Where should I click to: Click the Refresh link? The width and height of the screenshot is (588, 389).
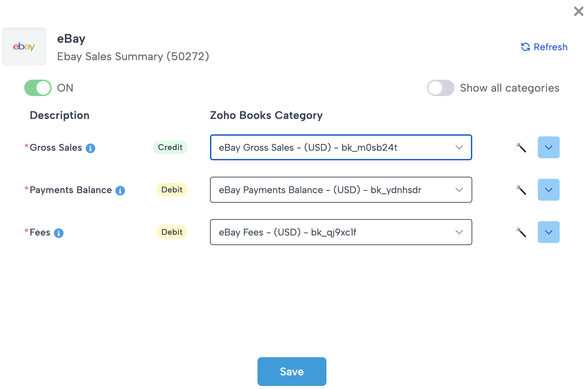(544, 47)
